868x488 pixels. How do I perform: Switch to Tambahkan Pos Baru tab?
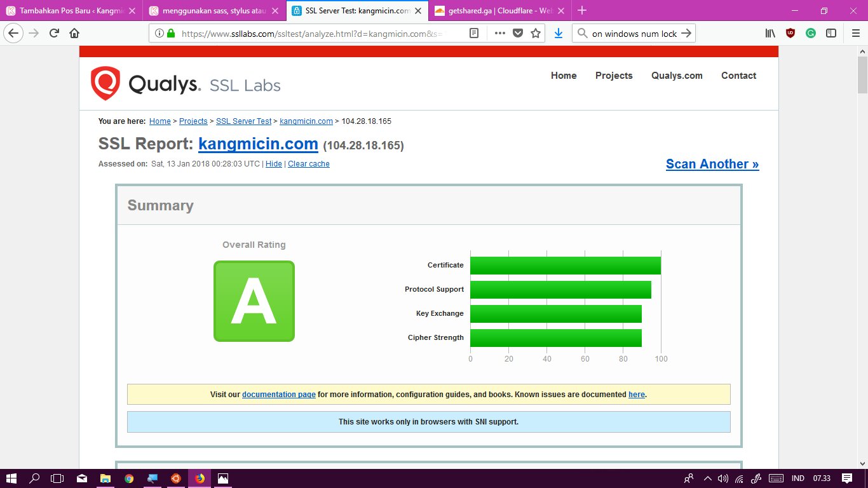tap(71, 10)
